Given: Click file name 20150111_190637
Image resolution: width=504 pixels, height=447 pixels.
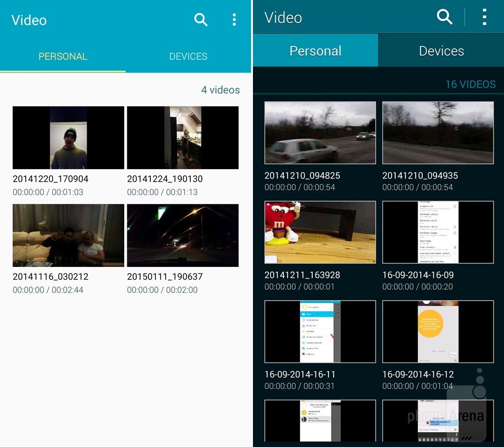Looking at the screenshot, I should 165,277.
